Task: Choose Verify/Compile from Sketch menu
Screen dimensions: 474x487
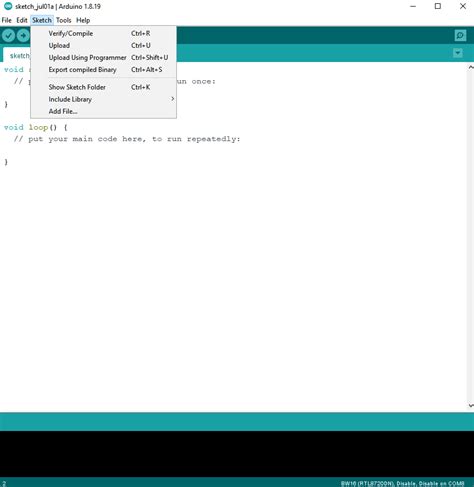Action: 103,33
